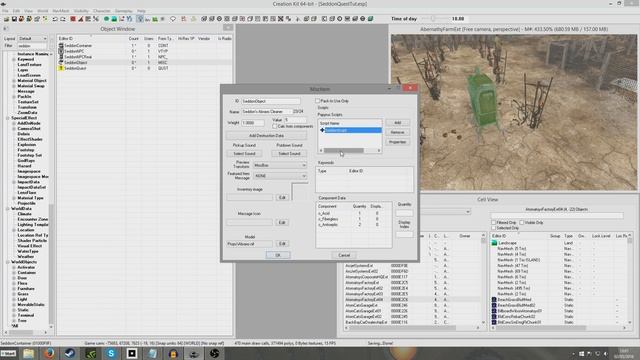The height and width of the screenshot is (360, 640).
Task: Collapse the WorldObjects tree category
Action: pos(8,262)
